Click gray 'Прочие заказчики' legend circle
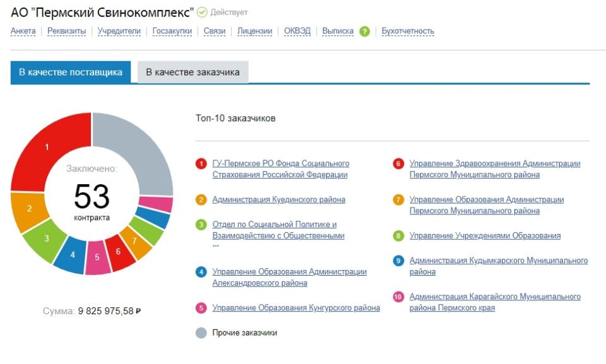This screenshot has height=364, width=606. coord(201,333)
